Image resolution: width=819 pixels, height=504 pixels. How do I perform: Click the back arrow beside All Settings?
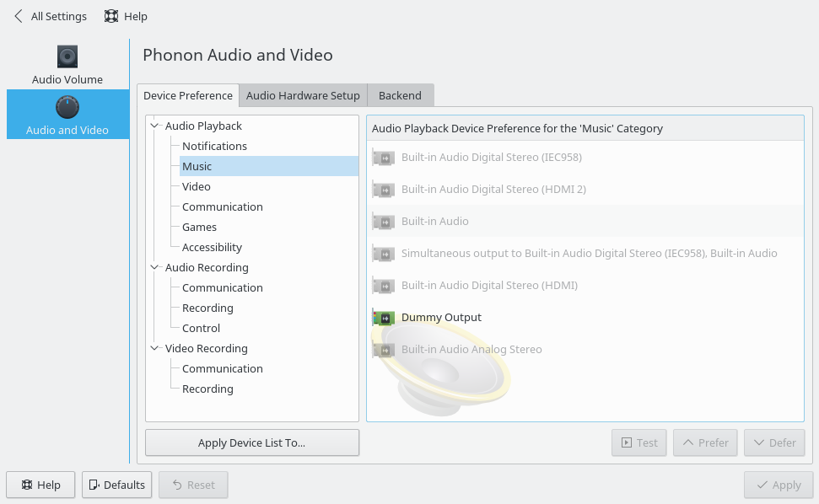click(x=19, y=16)
